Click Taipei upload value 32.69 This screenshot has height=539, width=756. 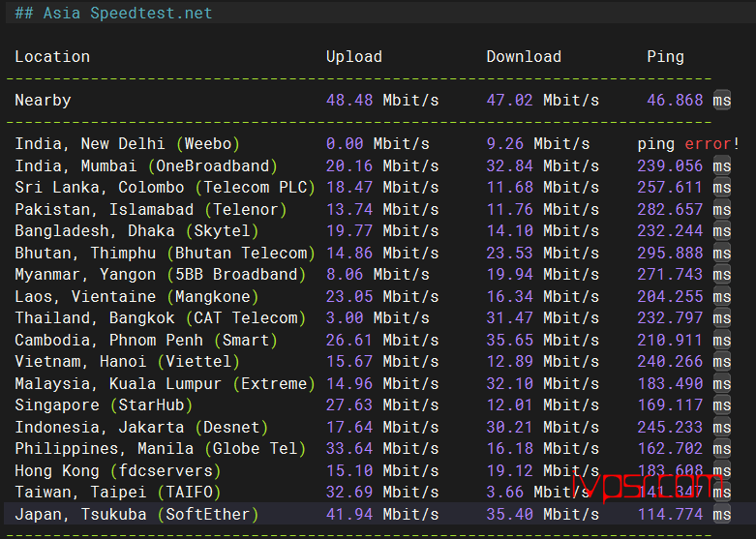[x=349, y=493]
